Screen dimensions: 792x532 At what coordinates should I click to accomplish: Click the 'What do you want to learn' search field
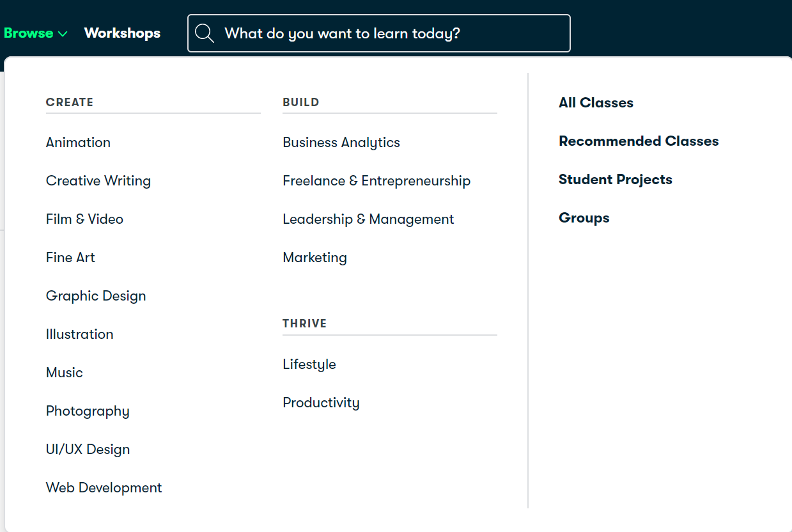[x=390, y=33]
